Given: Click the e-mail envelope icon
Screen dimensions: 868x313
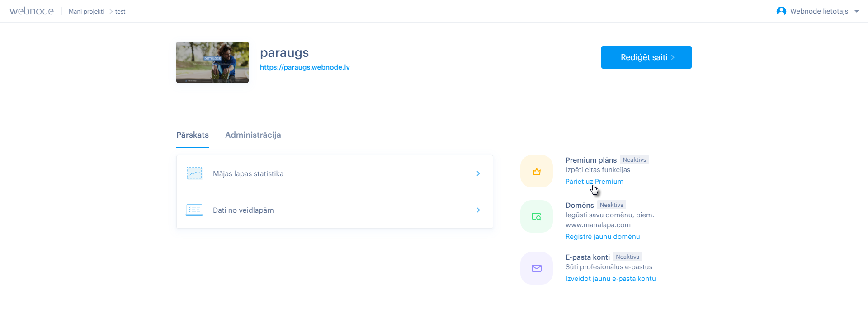Looking at the screenshot, I should [x=537, y=268].
